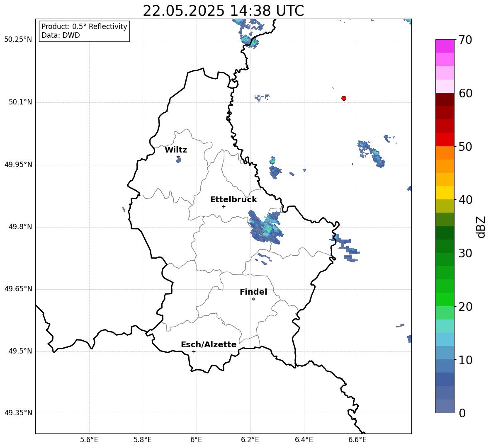The height and width of the screenshot is (448, 491).
Task: Click the 6.2°E longitude label
Action: pyautogui.click(x=250, y=440)
